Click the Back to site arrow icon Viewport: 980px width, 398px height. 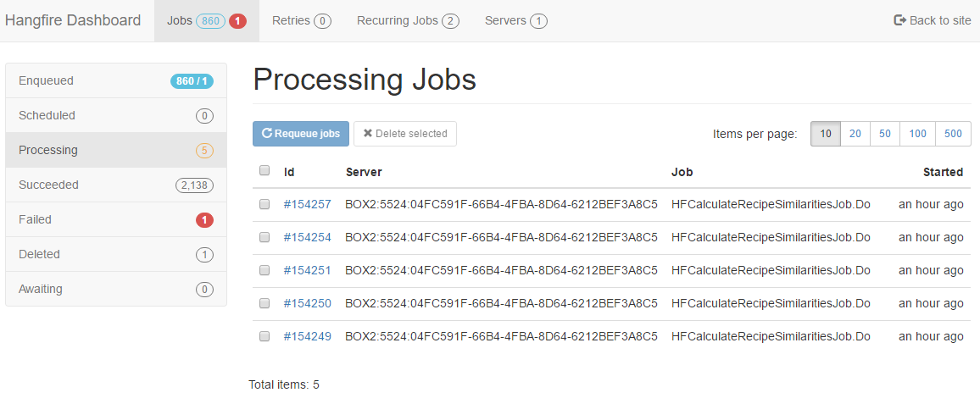pos(900,20)
